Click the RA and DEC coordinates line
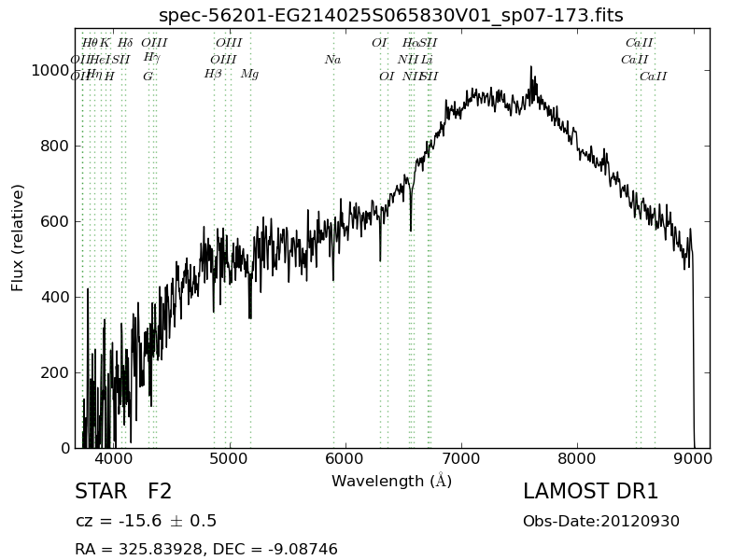This screenshot has width=747, height=560. click(x=206, y=549)
